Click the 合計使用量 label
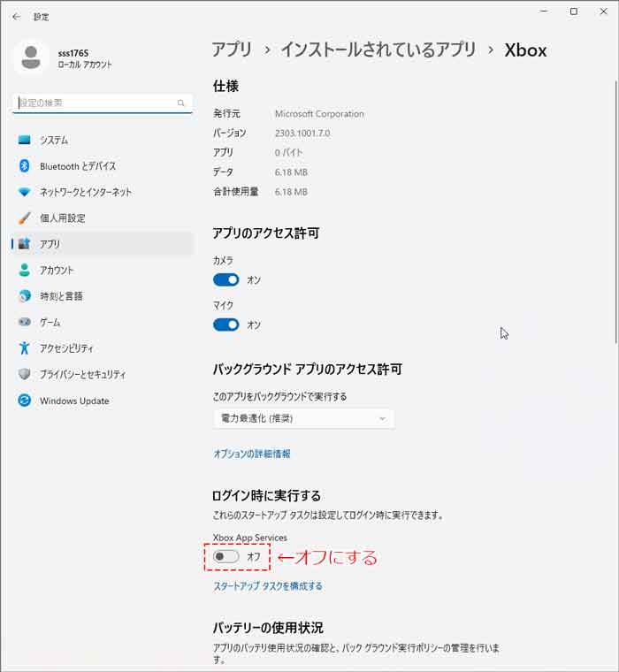The height and width of the screenshot is (672, 619). (236, 192)
